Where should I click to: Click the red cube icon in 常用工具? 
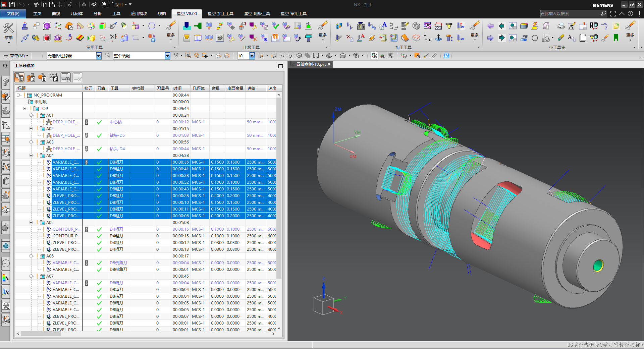coord(47,38)
